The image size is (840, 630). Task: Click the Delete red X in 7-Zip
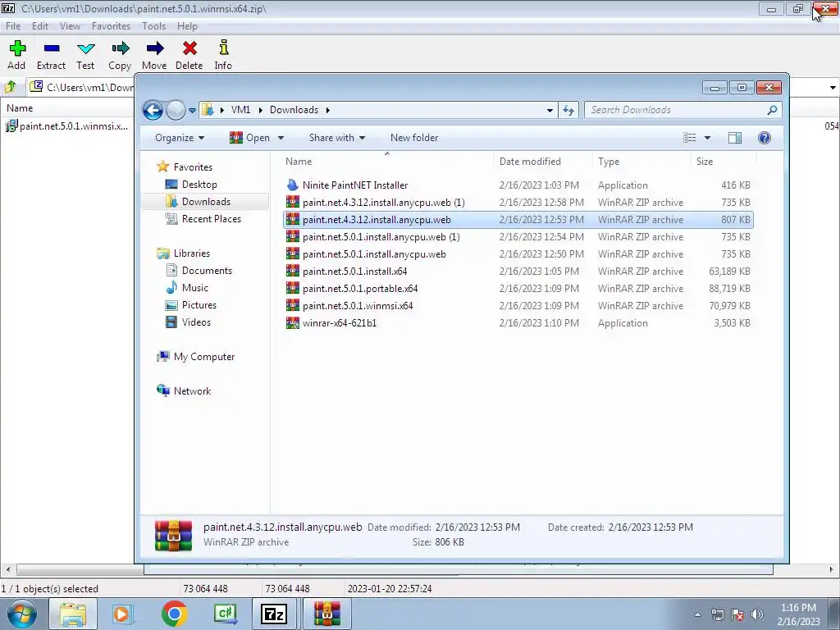189,55
